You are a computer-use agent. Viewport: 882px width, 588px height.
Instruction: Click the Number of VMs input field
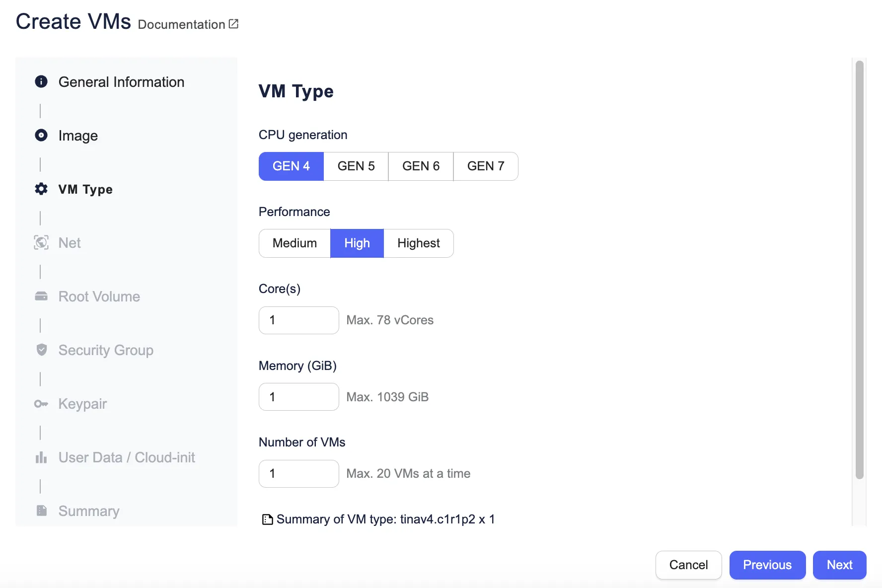298,473
